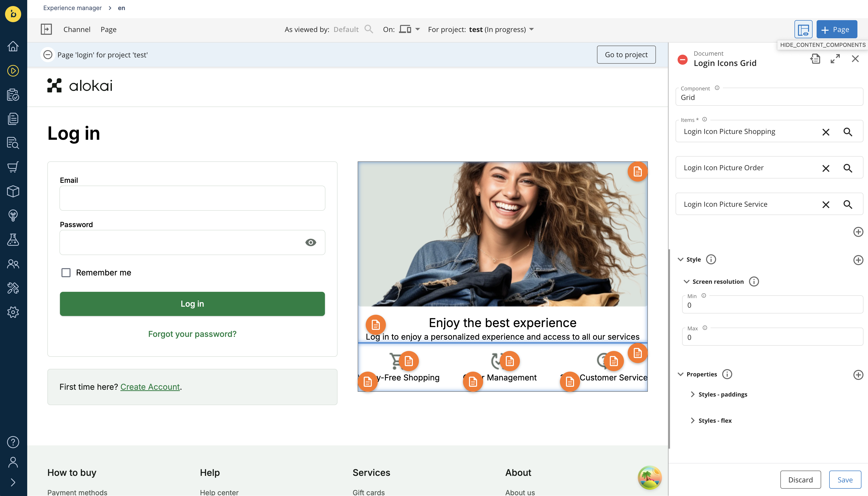Open the Page menu

point(108,29)
